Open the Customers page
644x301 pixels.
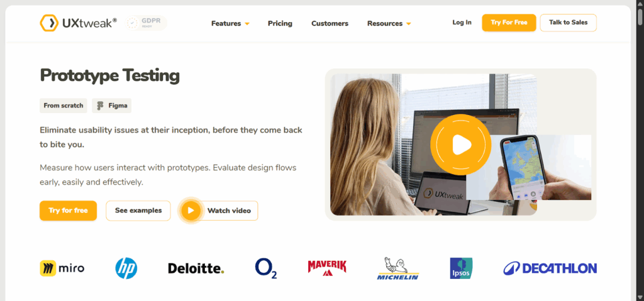(330, 23)
